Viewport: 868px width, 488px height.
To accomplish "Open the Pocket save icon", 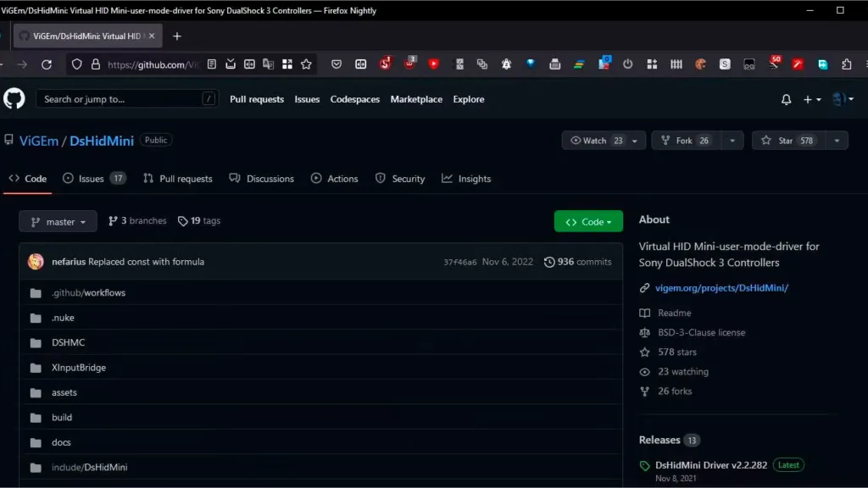I will [x=336, y=64].
